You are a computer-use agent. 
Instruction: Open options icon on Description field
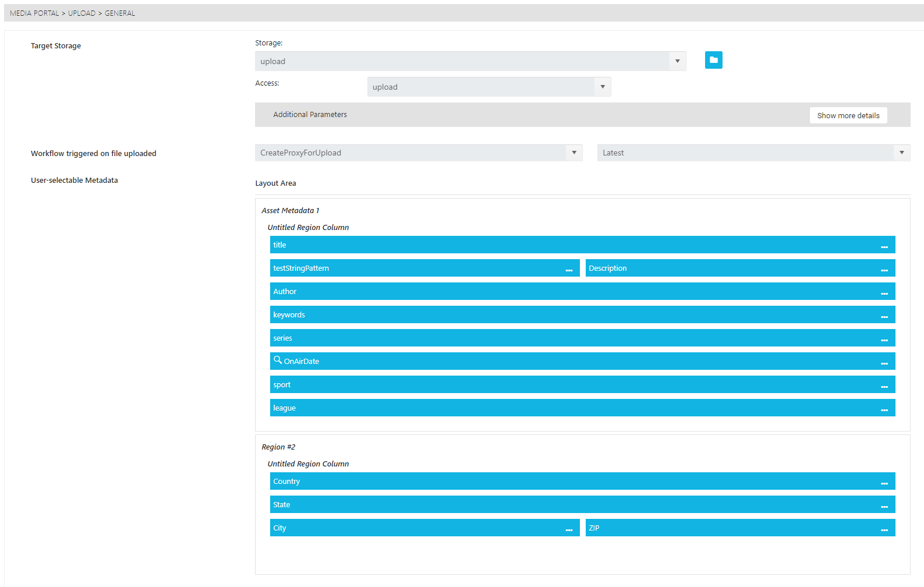(x=884, y=269)
